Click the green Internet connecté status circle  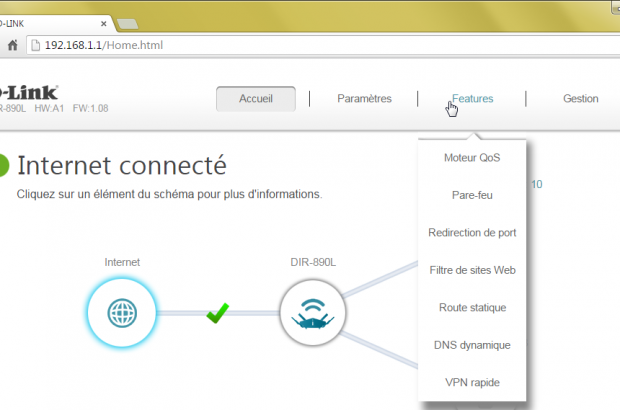click(x=4, y=166)
